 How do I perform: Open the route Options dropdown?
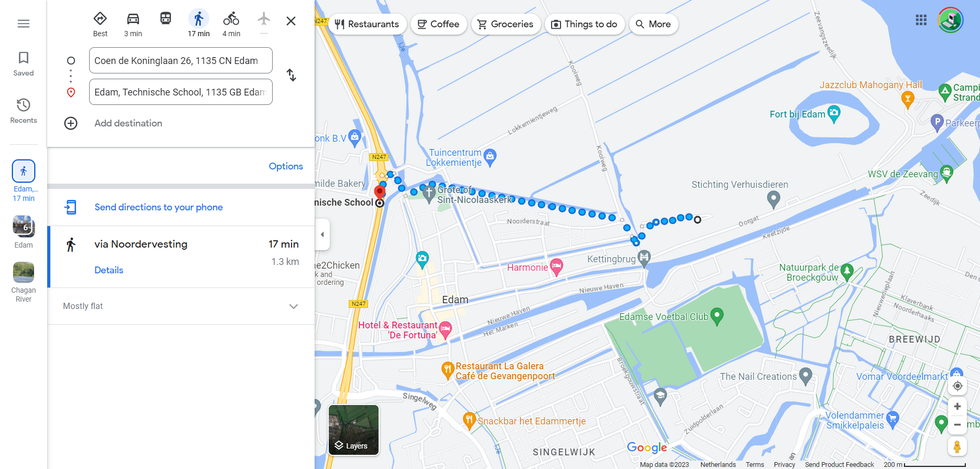pos(286,166)
